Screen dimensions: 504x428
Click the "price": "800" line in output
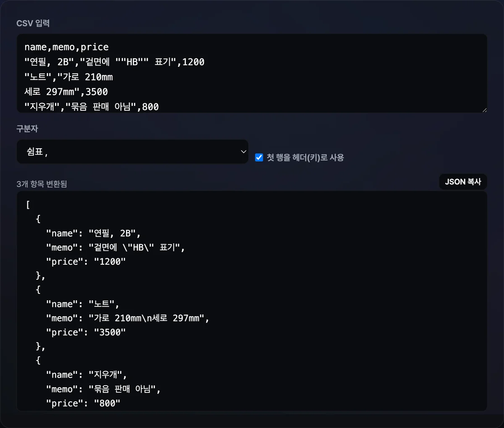83,403
